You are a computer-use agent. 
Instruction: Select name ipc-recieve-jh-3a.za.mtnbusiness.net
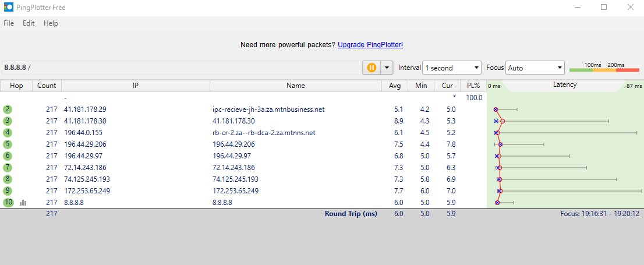click(268, 109)
